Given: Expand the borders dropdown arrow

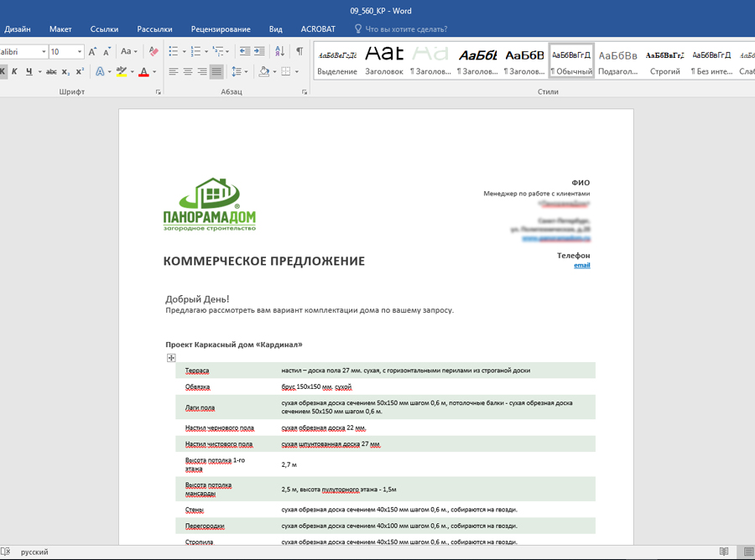Looking at the screenshot, I should [297, 72].
